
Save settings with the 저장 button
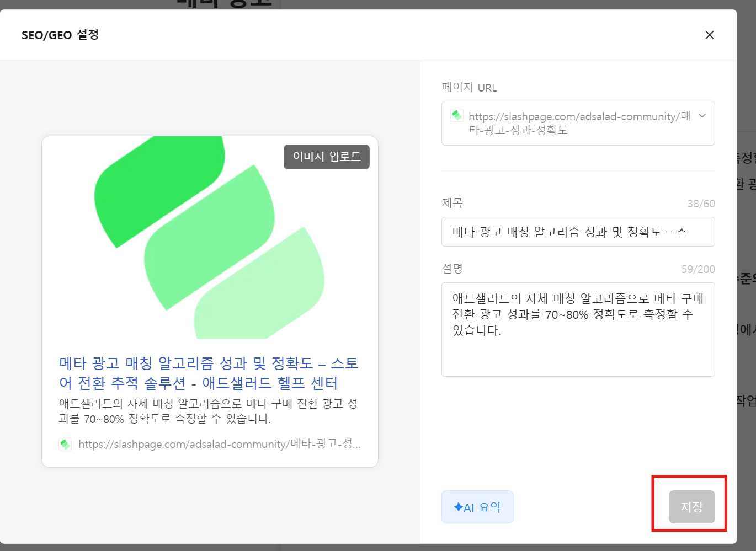(692, 507)
